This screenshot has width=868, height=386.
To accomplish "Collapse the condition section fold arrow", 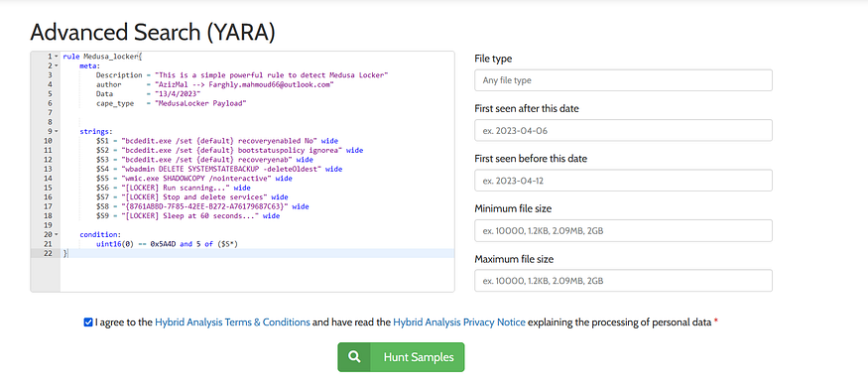I will [57, 235].
